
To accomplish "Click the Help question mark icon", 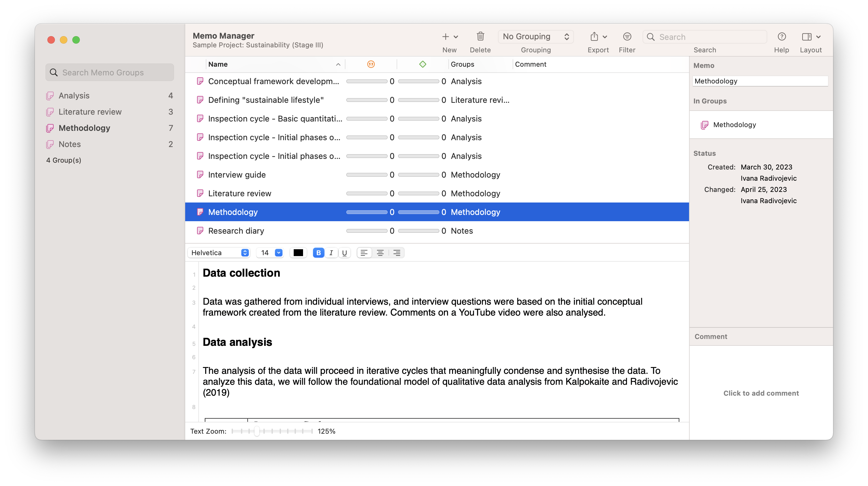I will point(781,36).
